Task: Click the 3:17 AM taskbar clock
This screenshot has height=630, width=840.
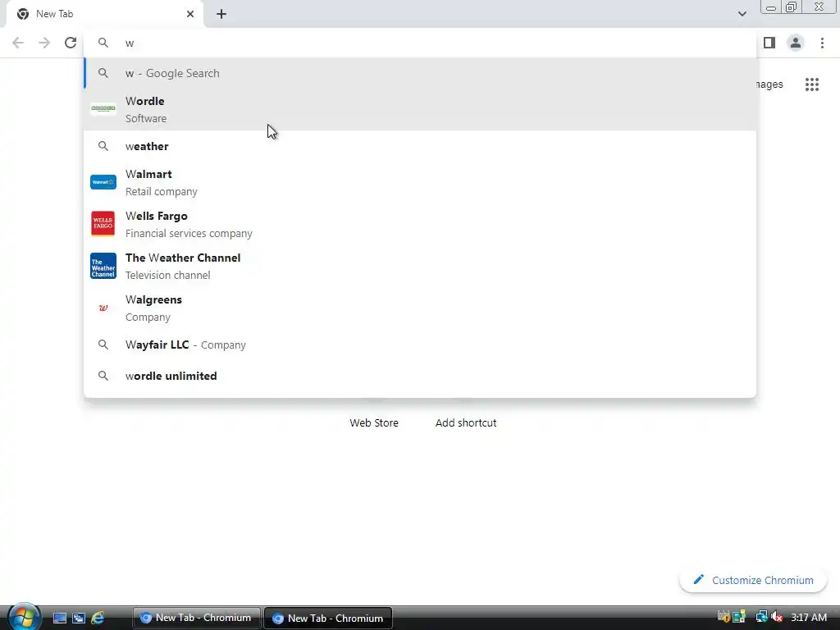Action: (x=809, y=618)
